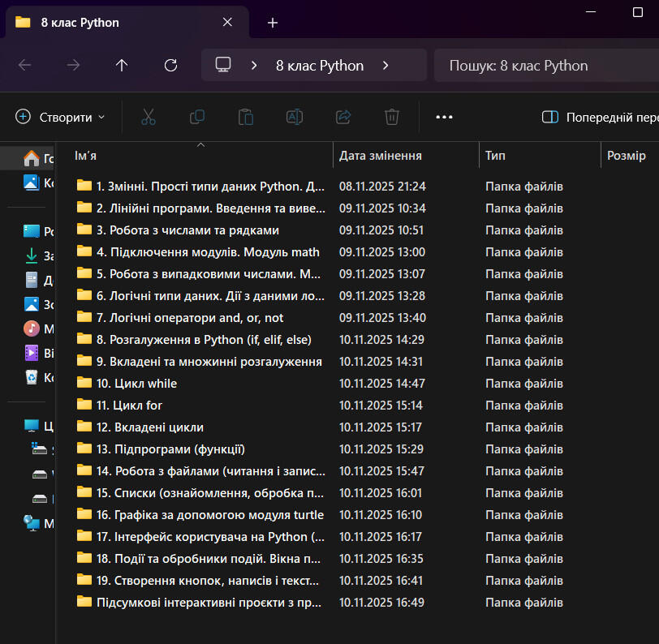Open Music icon in navigation pane

coord(32,328)
